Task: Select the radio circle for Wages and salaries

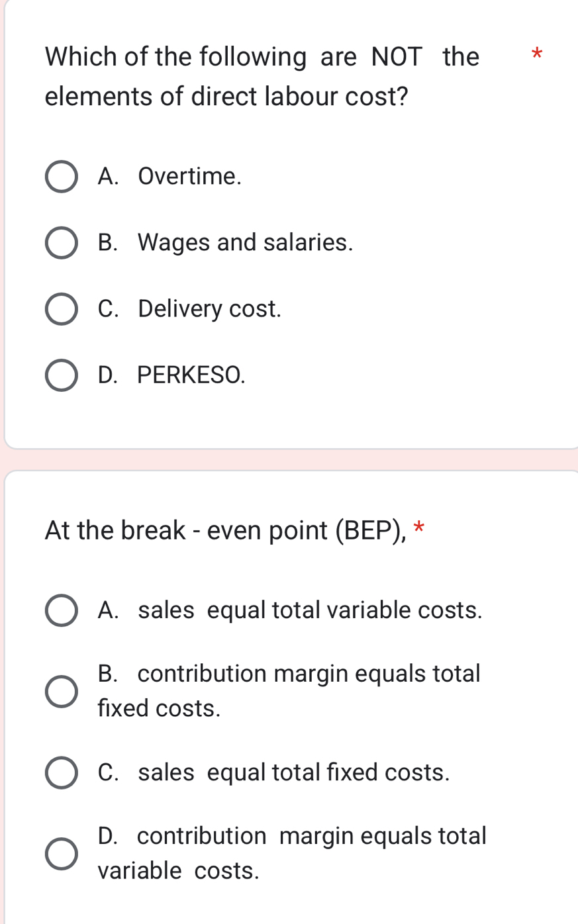Action: click(62, 243)
